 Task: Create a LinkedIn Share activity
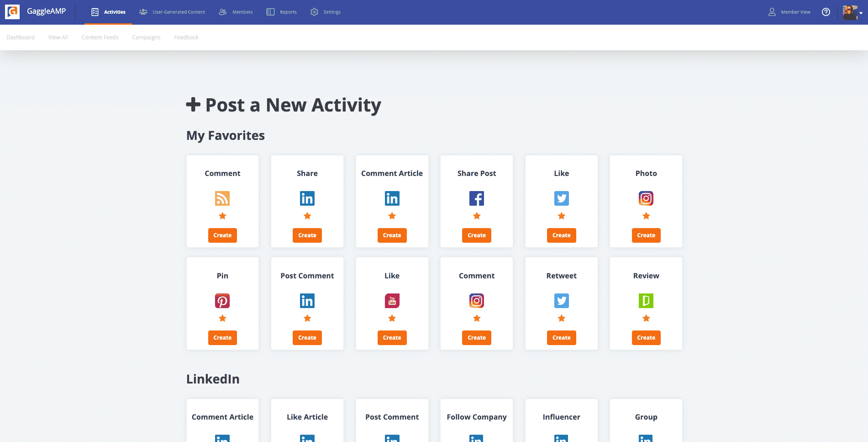pos(307,235)
